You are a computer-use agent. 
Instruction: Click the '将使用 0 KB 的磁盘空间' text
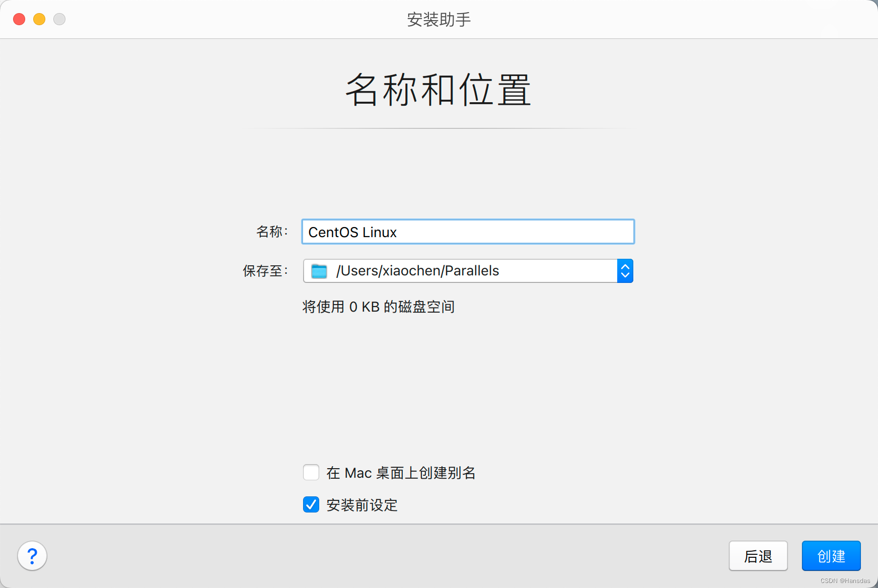[x=378, y=307]
